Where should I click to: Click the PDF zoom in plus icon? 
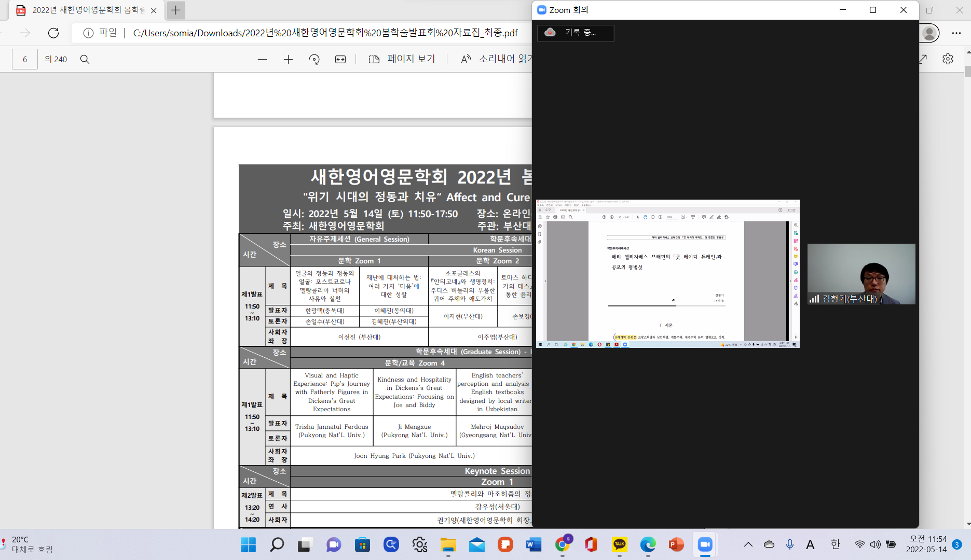pyautogui.click(x=288, y=60)
